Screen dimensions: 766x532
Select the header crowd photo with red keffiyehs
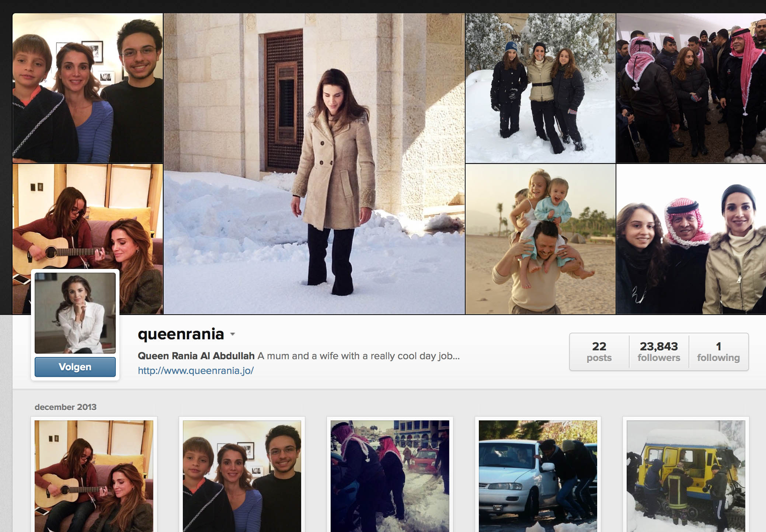(691, 88)
